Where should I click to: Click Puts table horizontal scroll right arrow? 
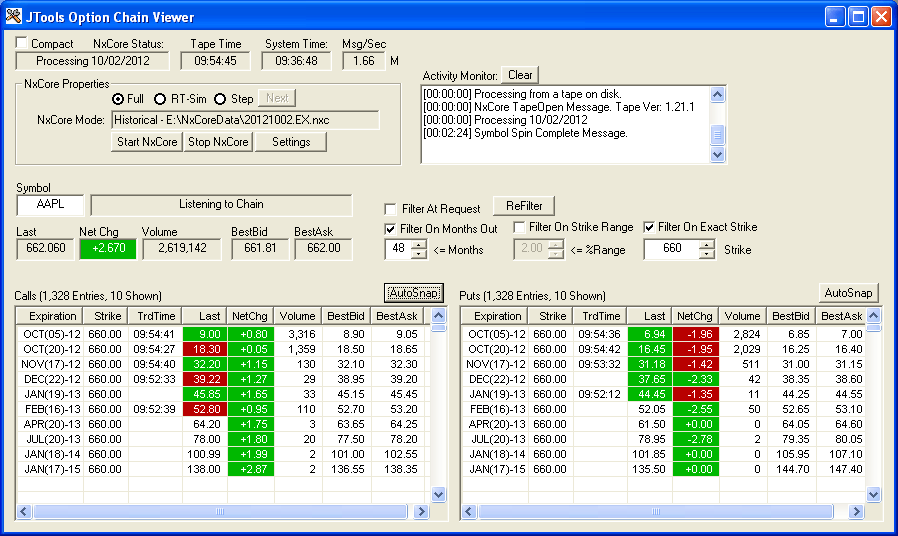pyautogui.click(x=856, y=511)
